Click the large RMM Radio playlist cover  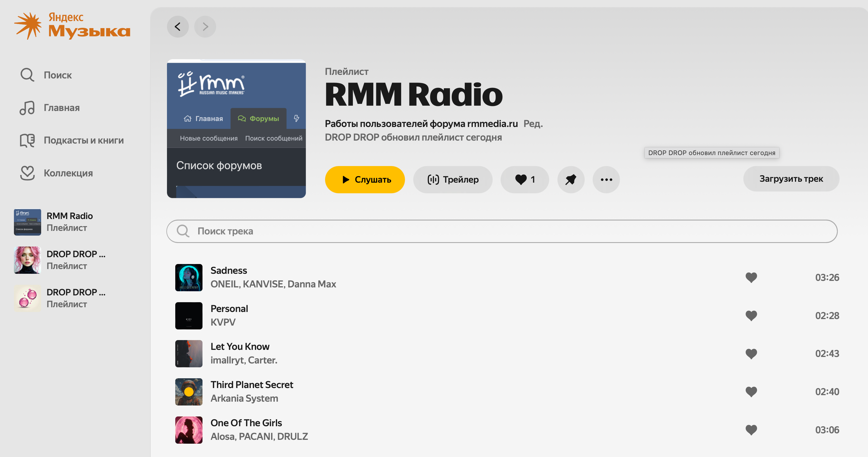[x=236, y=129]
